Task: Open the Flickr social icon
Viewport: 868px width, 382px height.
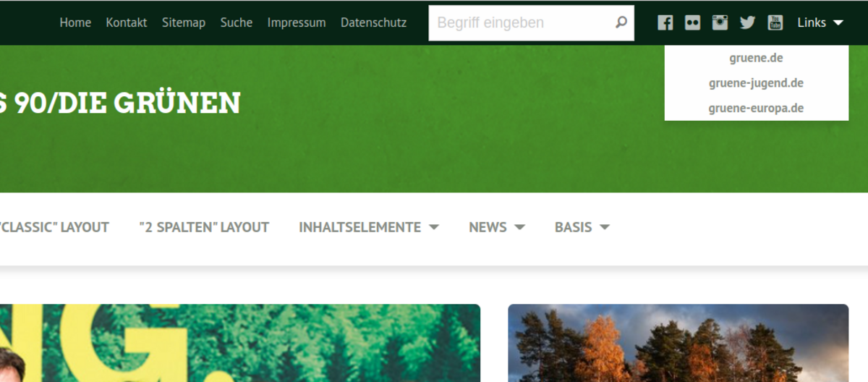Action: click(693, 22)
